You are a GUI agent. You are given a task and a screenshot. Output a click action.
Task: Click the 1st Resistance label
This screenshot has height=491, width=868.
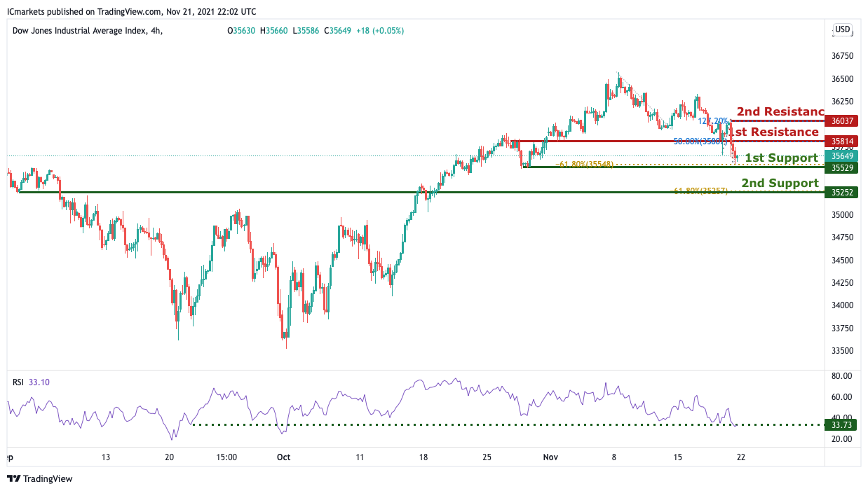click(x=773, y=132)
